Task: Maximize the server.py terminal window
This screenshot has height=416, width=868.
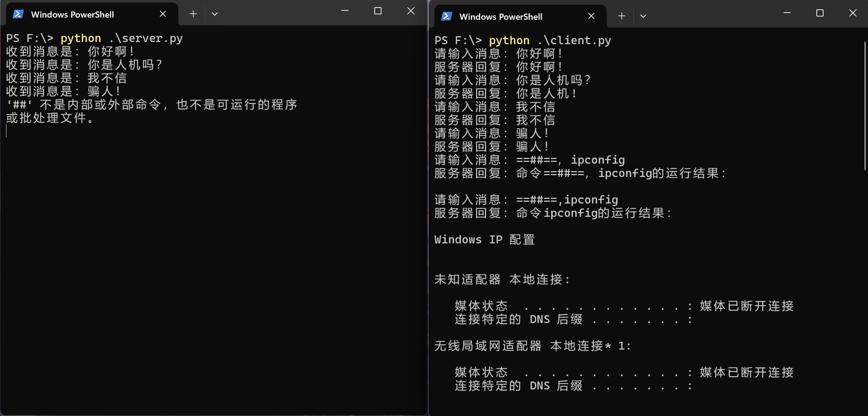Action: click(x=378, y=11)
